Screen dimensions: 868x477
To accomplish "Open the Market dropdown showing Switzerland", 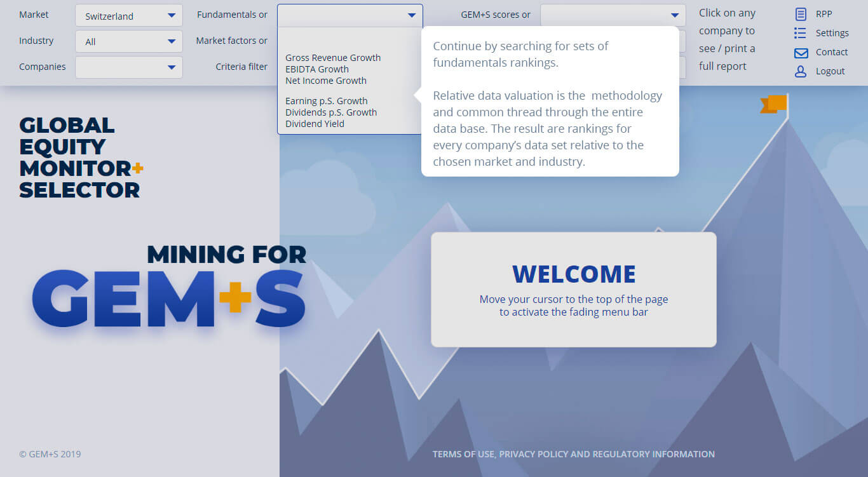I will click(129, 15).
